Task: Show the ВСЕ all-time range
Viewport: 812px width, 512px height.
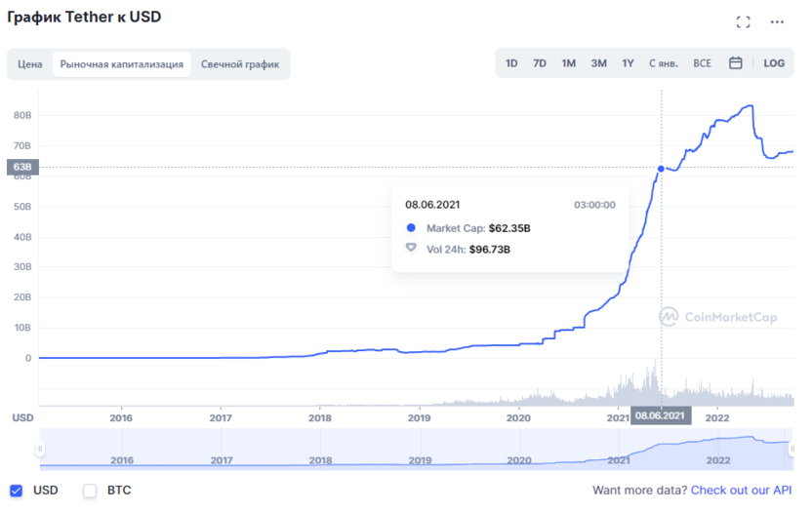Action: tap(702, 63)
